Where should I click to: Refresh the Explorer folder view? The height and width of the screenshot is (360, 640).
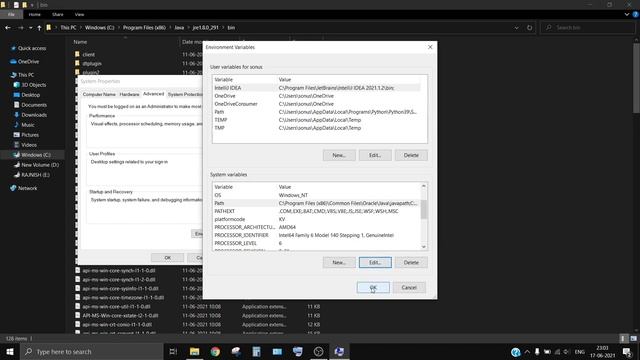click(529, 28)
